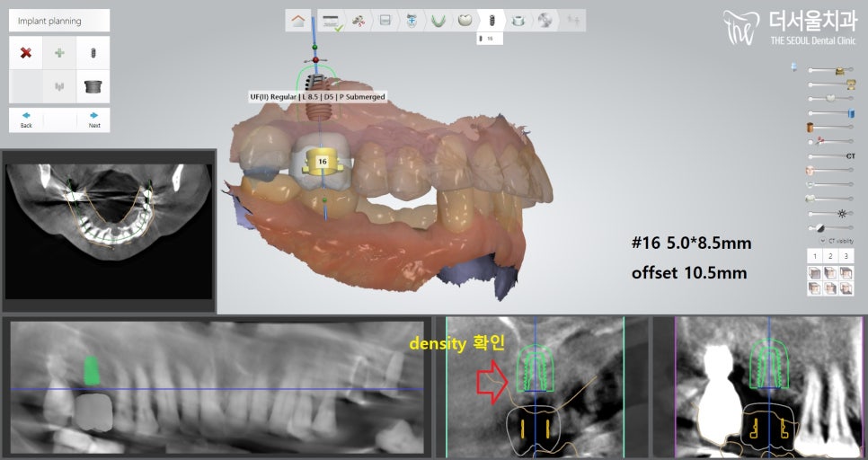Click the red X delete implant icon

coord(26,53)
